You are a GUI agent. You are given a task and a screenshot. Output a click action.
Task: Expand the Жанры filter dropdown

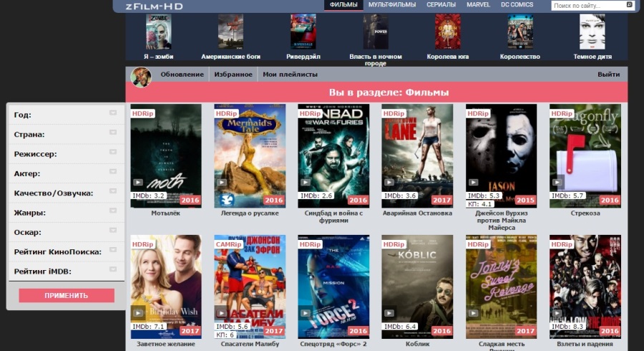[x=113, y=211]
